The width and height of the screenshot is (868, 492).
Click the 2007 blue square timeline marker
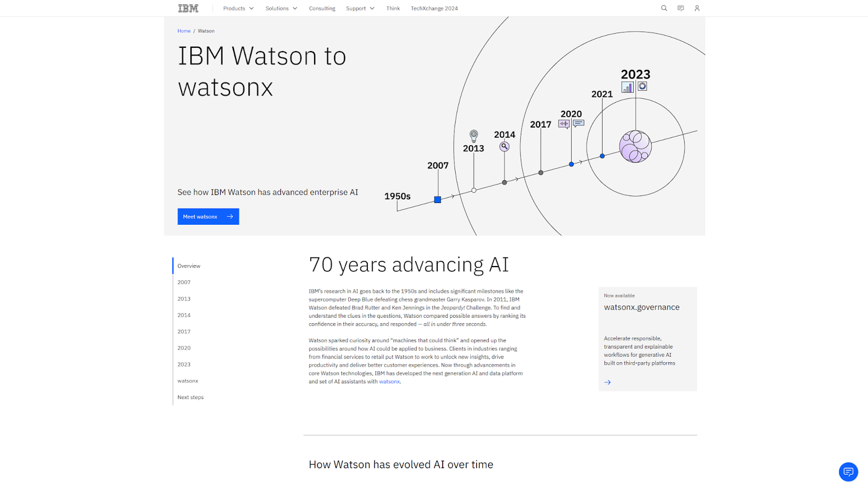click(438, 200)
